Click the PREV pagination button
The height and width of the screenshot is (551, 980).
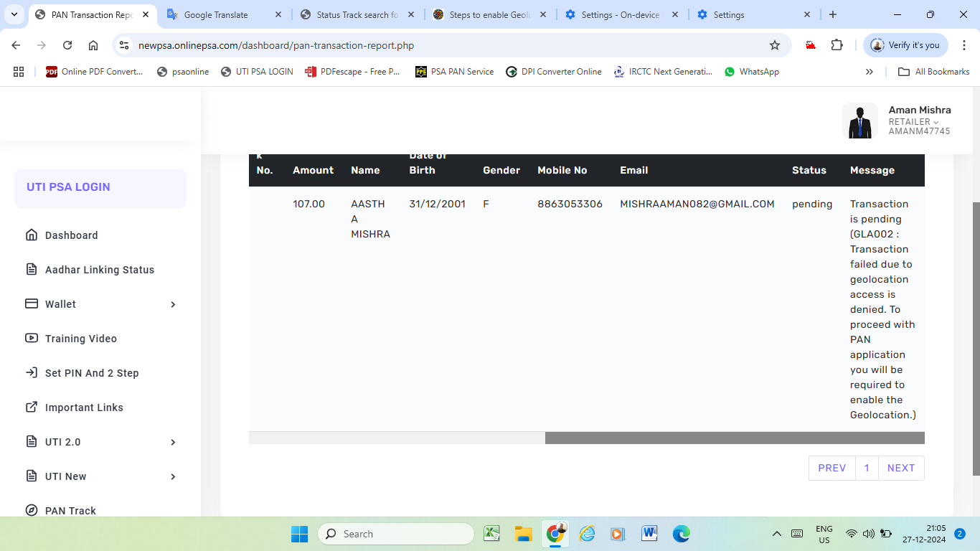[832, 468]
